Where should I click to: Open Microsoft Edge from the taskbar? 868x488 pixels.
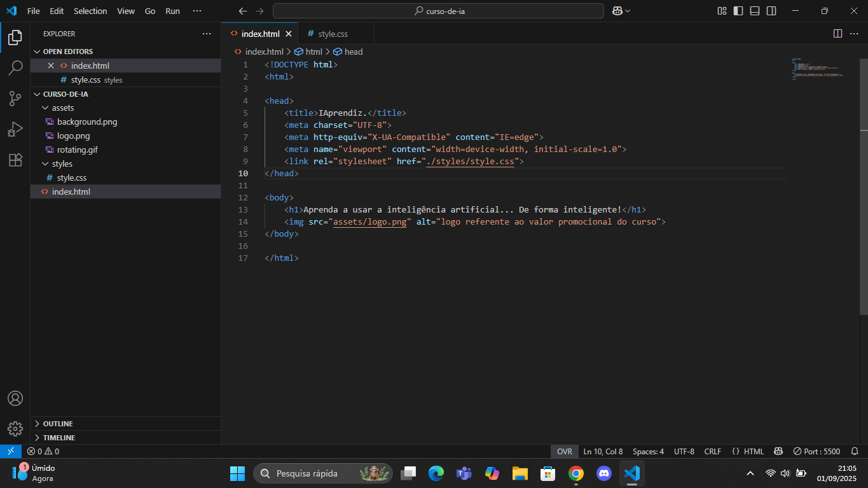[x=436, y=473]
